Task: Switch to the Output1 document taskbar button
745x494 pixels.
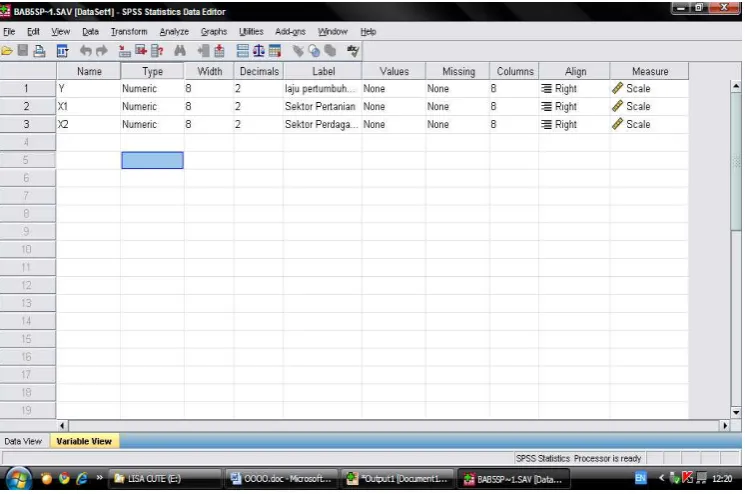Action: click(x=399, y=479)
